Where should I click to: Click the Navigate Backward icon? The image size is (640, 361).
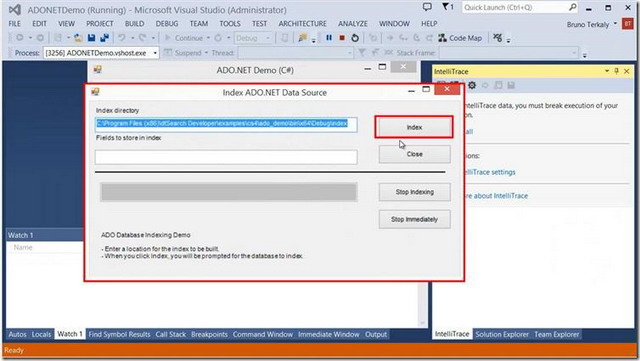(x=19, y=38)
